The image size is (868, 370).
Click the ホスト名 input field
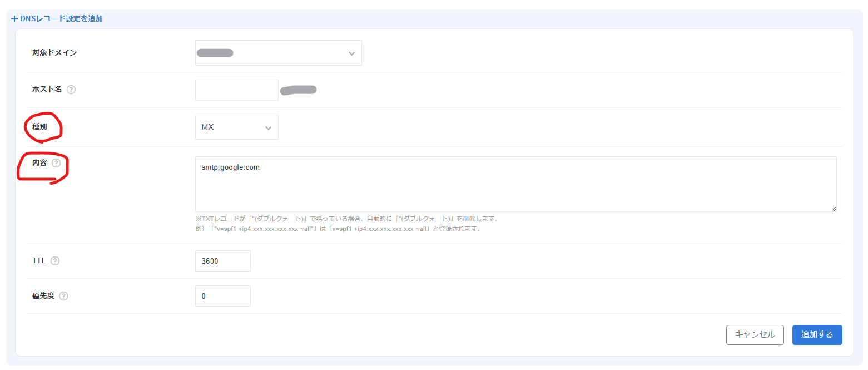237,90
